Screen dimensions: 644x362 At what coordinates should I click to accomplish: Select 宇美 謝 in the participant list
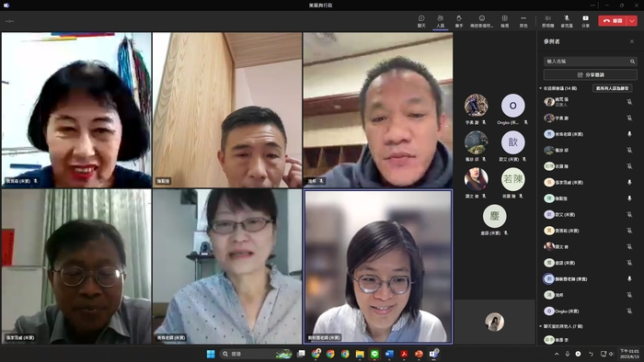coord(587,119)
